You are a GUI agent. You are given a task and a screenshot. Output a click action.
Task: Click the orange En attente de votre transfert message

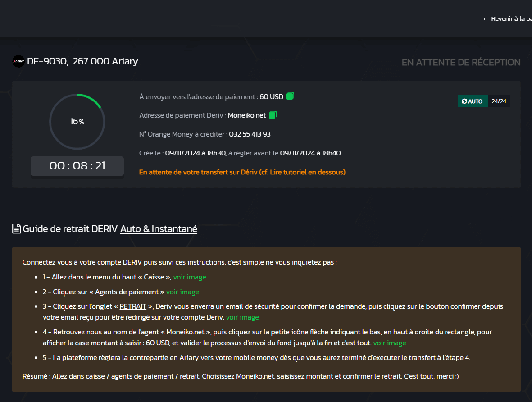242,172
